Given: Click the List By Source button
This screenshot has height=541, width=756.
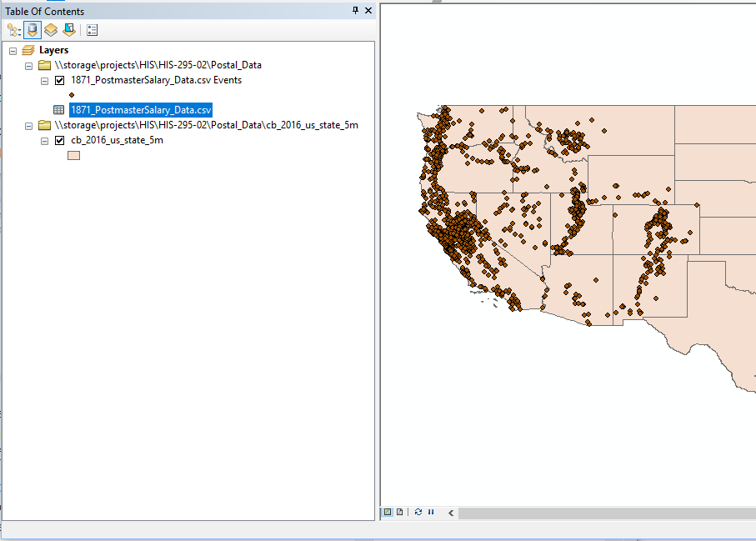Looking at the screenshot, I should coord(32,30).
